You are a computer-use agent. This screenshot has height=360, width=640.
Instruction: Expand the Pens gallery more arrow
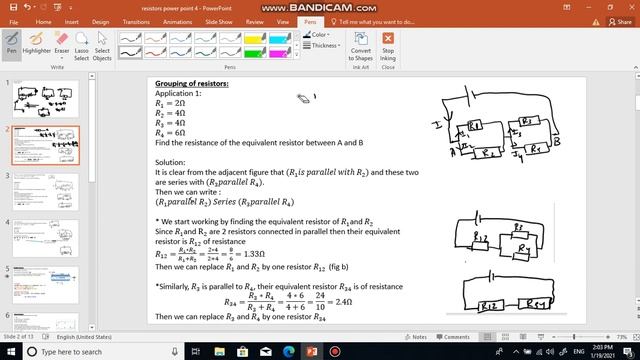click(297, 55)
